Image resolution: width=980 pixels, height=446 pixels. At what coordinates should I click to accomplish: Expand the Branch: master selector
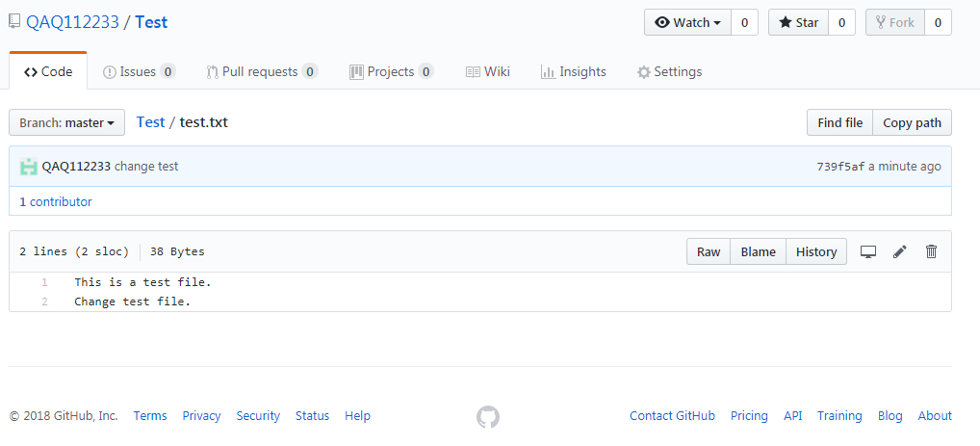point(66,122)
